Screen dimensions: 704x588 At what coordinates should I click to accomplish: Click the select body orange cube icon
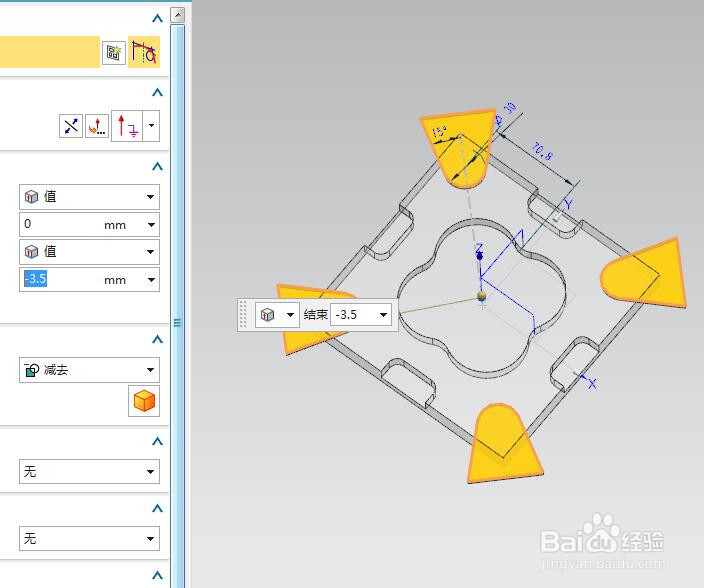tap(144, 401)
